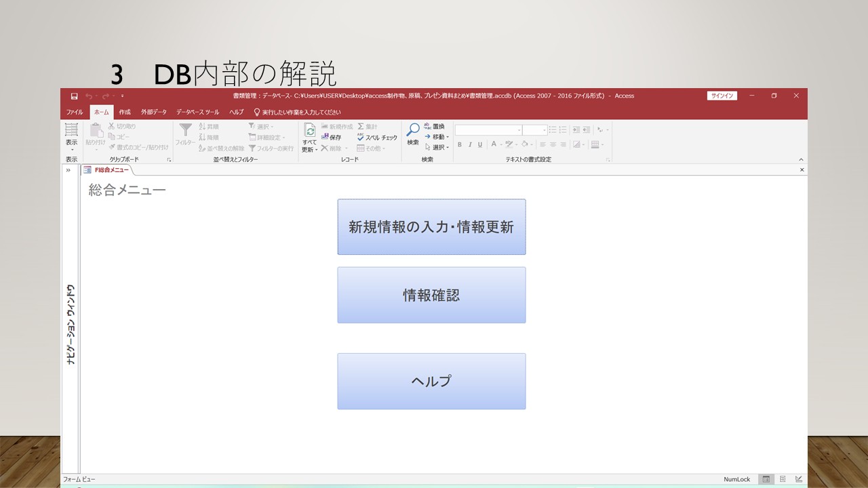
Task: Open the データベース ツール ribbon tab
Action: pos(197,113)
